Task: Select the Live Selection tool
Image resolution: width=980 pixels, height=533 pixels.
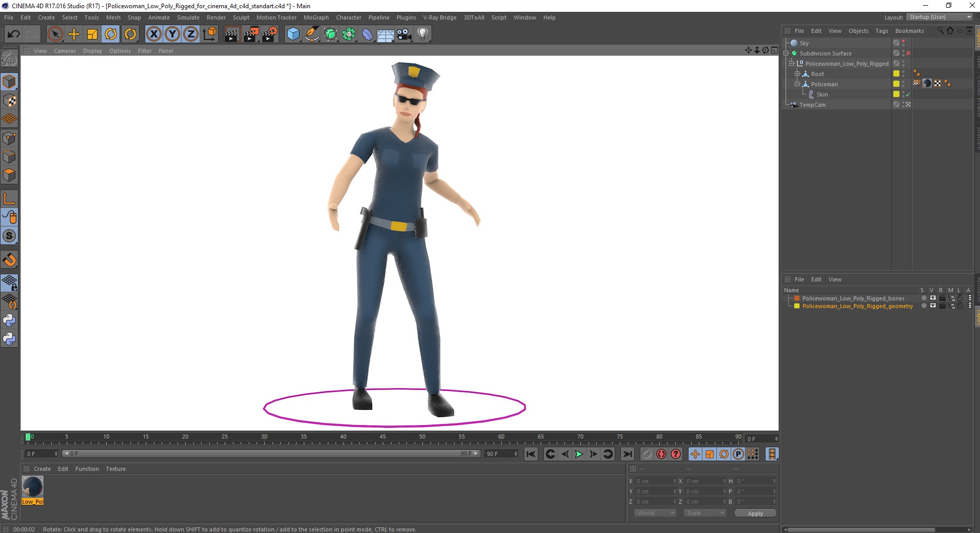Action: tap(55, 34)
